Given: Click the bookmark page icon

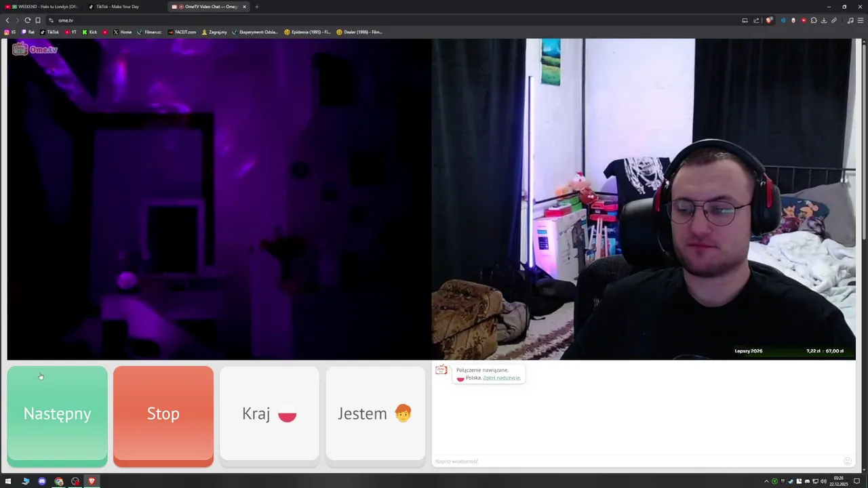Looking at the screenshot, I should click(37, 20).
